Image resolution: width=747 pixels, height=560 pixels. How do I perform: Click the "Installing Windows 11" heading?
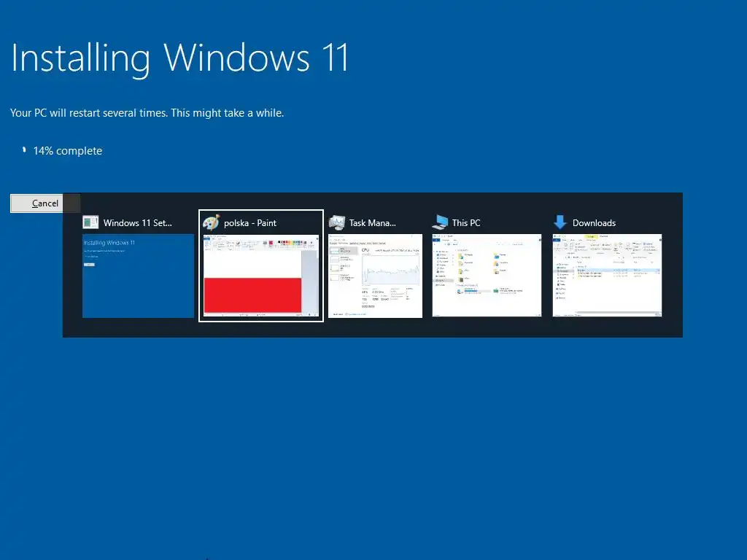tap(180, 58)
